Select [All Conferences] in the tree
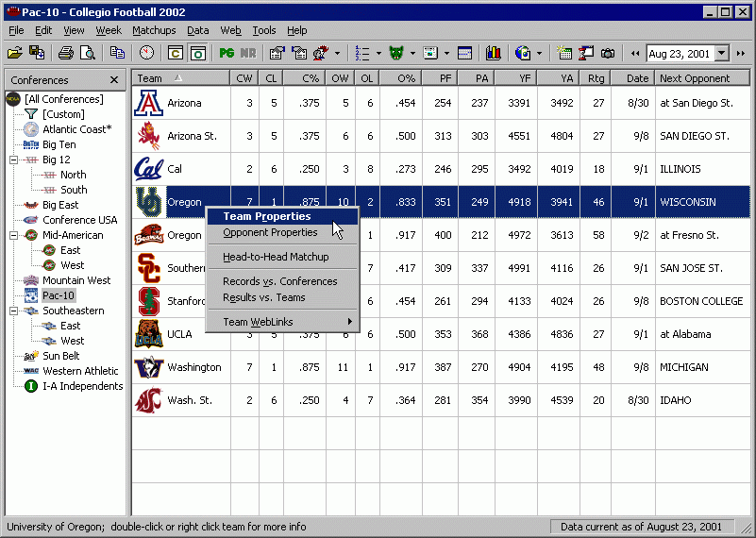 click(x=63, y=99)
